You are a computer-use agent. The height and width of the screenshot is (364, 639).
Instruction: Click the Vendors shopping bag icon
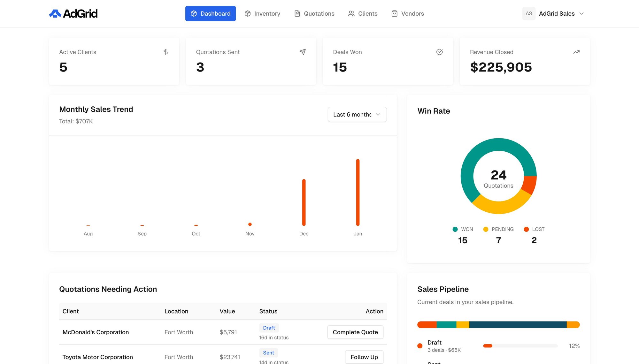[x=395, y=13]
